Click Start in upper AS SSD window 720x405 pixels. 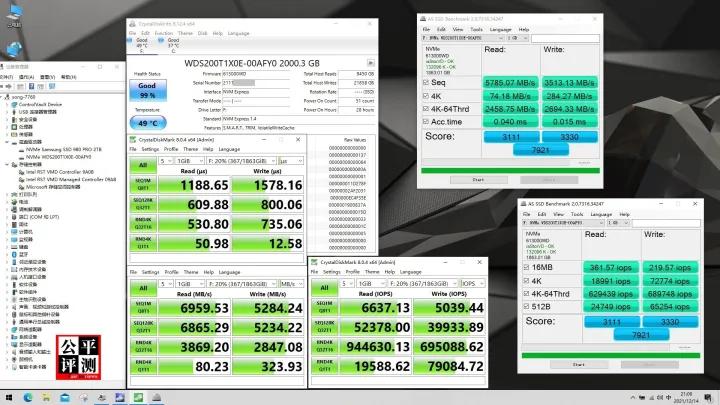pyautogui.click(x=478, y=180)
